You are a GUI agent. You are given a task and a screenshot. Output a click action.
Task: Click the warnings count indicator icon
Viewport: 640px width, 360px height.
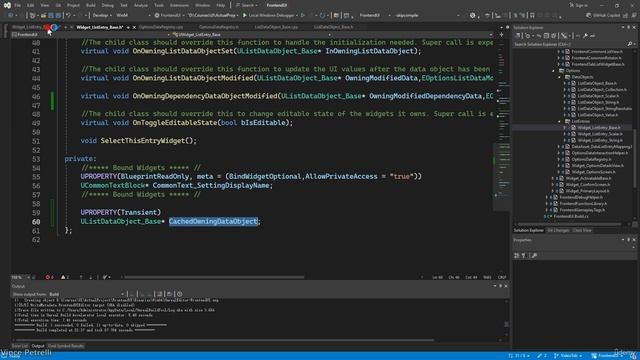(64, 277)
